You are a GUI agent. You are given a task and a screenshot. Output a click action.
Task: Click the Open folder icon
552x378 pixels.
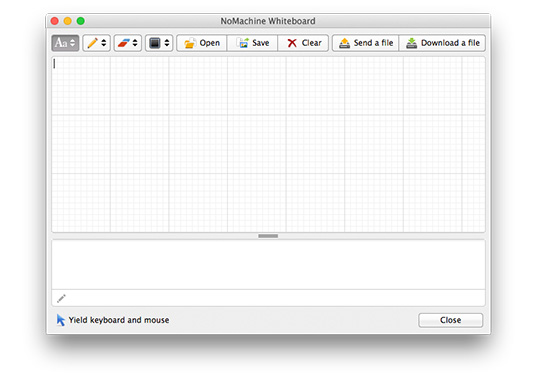(189, 43)
